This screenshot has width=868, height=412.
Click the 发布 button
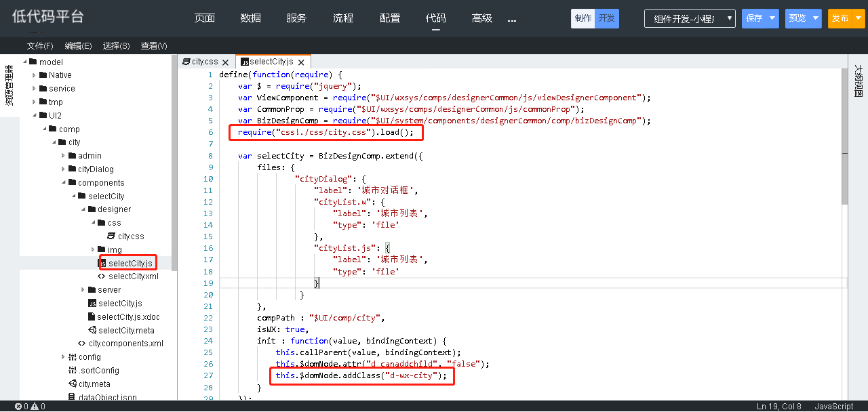tap(840, 19)
